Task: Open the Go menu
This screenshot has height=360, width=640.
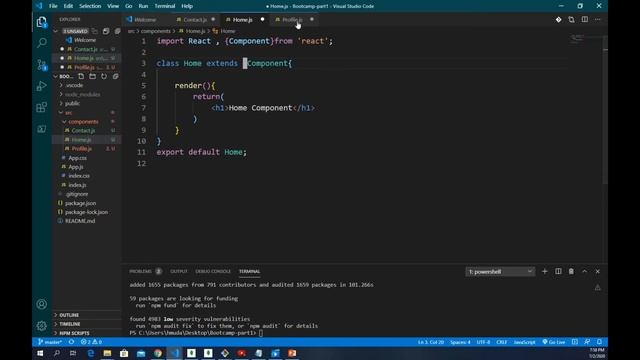Action: [x=129, y=6]
